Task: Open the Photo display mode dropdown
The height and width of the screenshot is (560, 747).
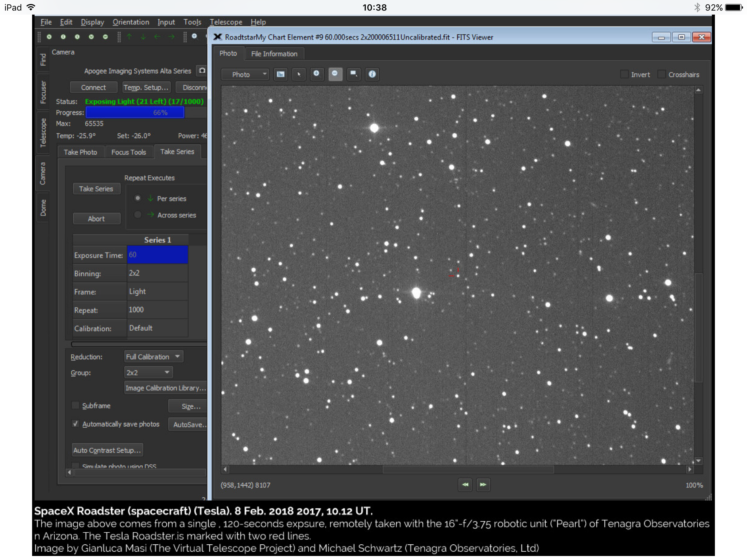Action: click(245, 74)
